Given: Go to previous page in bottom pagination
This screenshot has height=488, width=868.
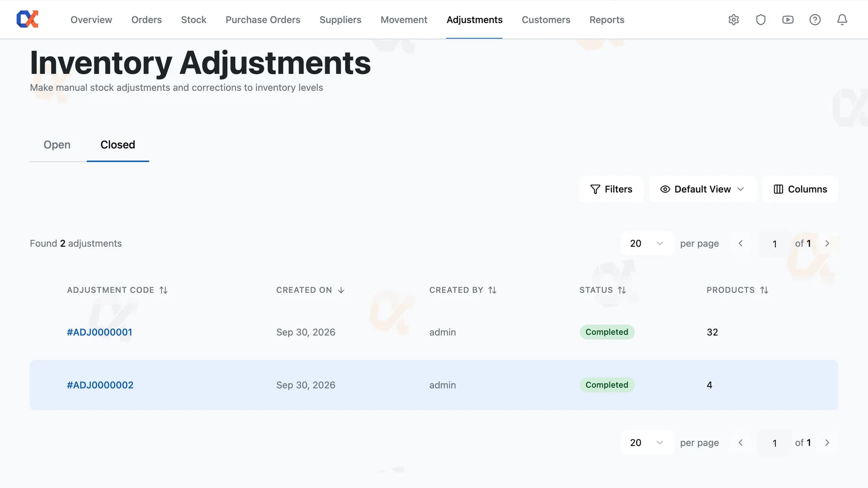Looking at the screenshot, I should click(x=740, y=442).
